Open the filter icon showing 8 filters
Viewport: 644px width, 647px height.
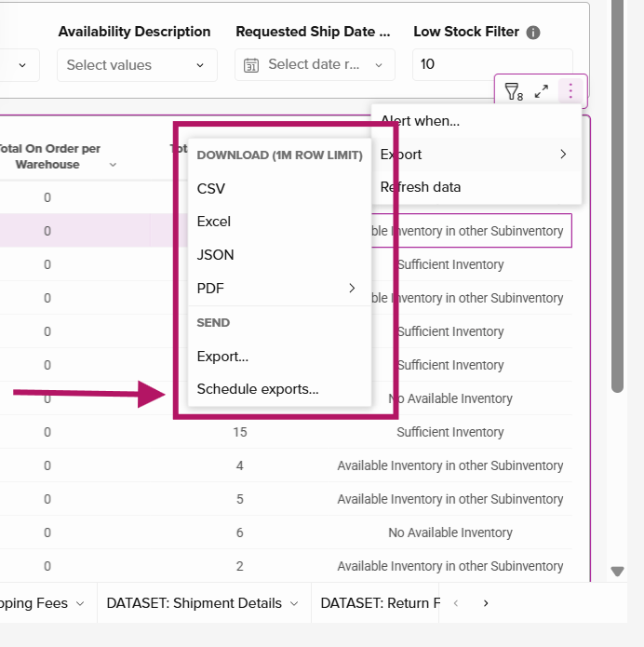pos(514,91)
